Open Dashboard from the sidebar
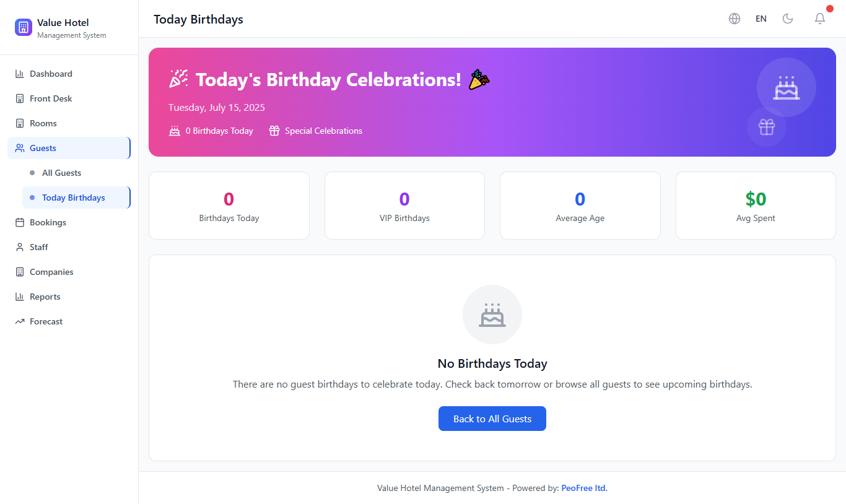Viewport: 846px width, 504px height. [51, 74]
